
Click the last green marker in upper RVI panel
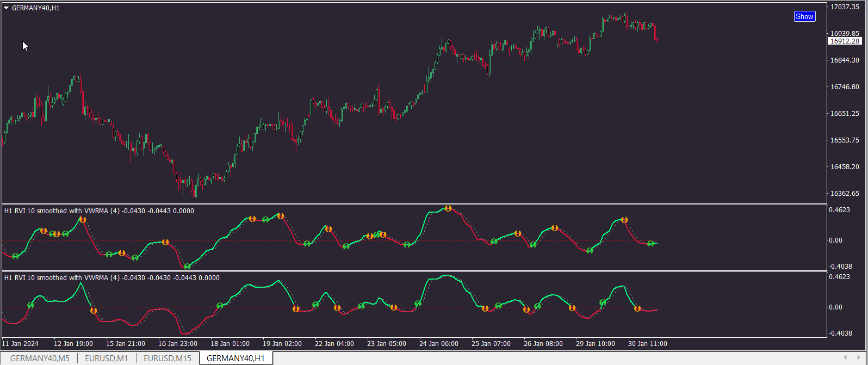pos(650,244)
